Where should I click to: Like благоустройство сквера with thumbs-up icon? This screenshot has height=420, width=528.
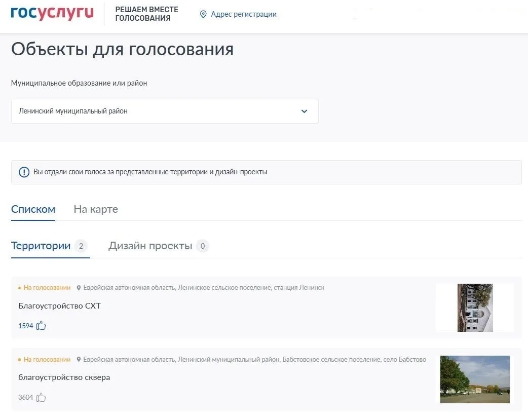point(41,397)
